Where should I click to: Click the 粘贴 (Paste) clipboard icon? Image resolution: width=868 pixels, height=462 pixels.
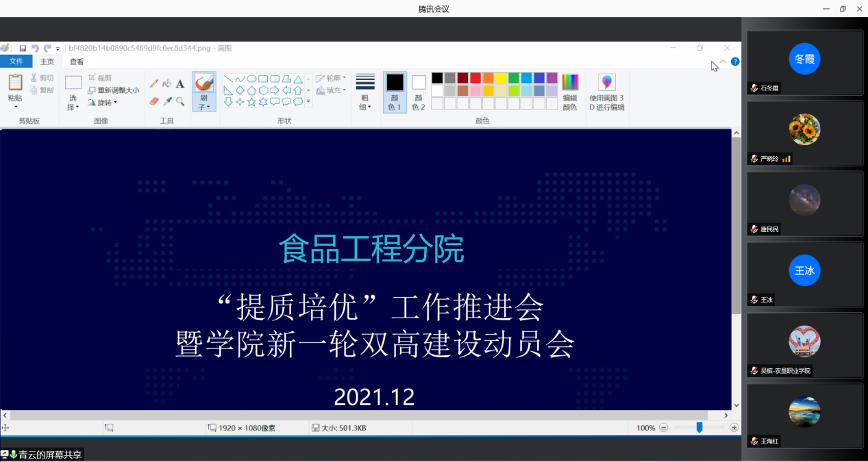pos(15,83)
